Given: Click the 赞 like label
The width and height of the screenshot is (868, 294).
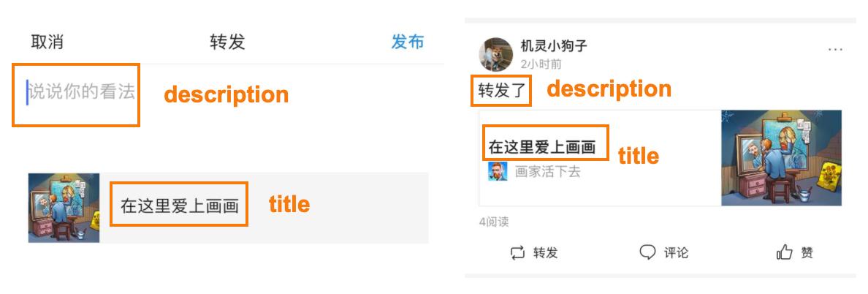Looking at the screenshot, I should coord(807,253).
